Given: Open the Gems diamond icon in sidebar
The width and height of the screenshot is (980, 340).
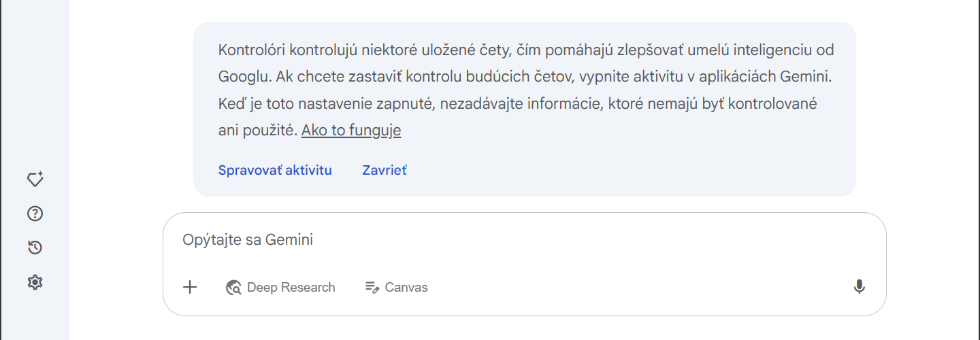Looking at the screenshot, I should point(35,180).
